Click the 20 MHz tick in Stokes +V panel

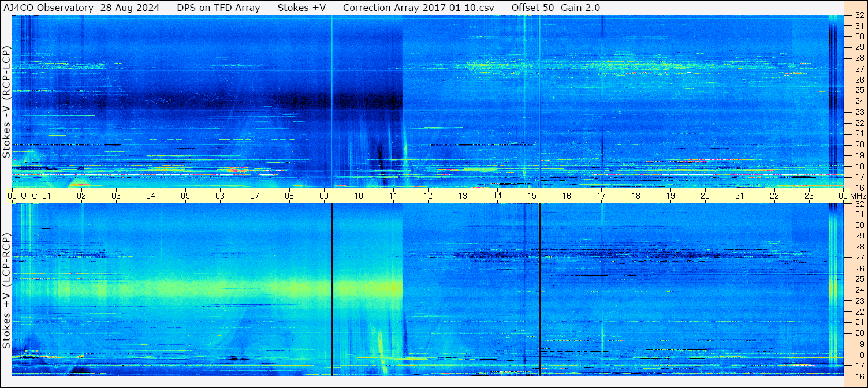point(859,333)
